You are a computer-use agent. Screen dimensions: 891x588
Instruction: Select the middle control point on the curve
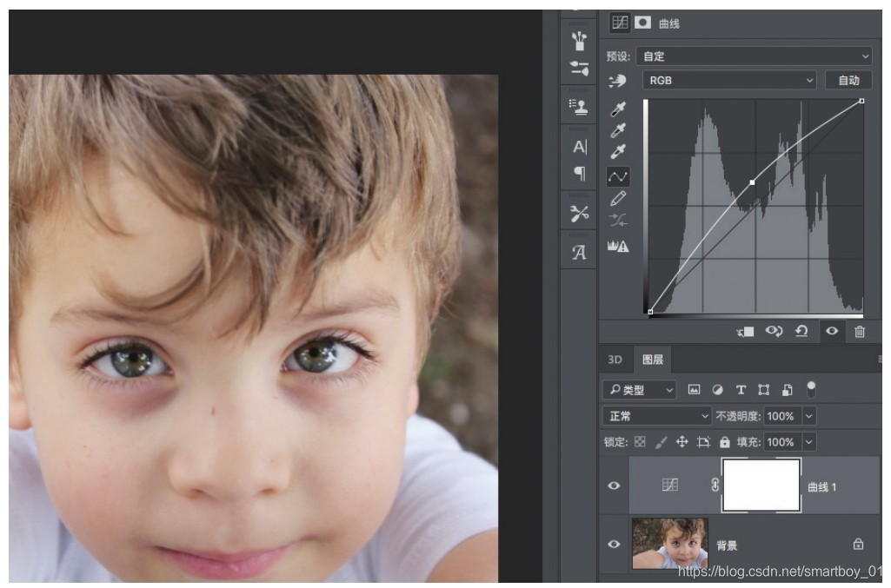752,182
